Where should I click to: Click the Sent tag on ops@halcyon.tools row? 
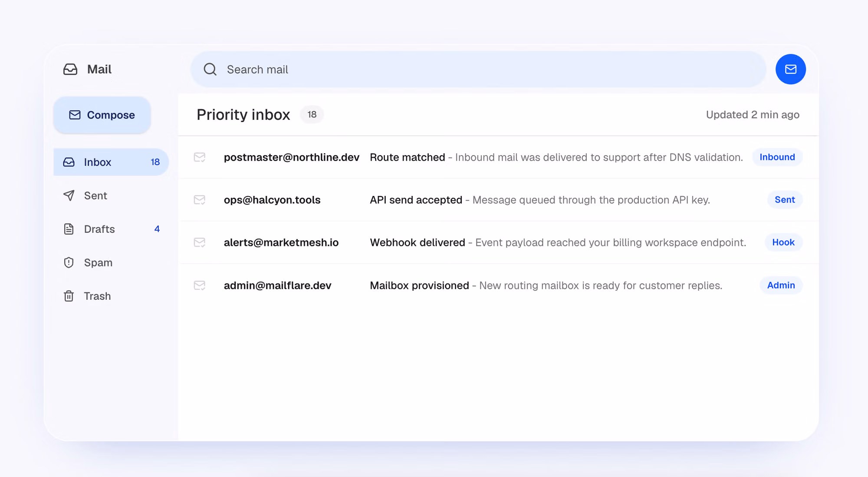click(785, 200)
